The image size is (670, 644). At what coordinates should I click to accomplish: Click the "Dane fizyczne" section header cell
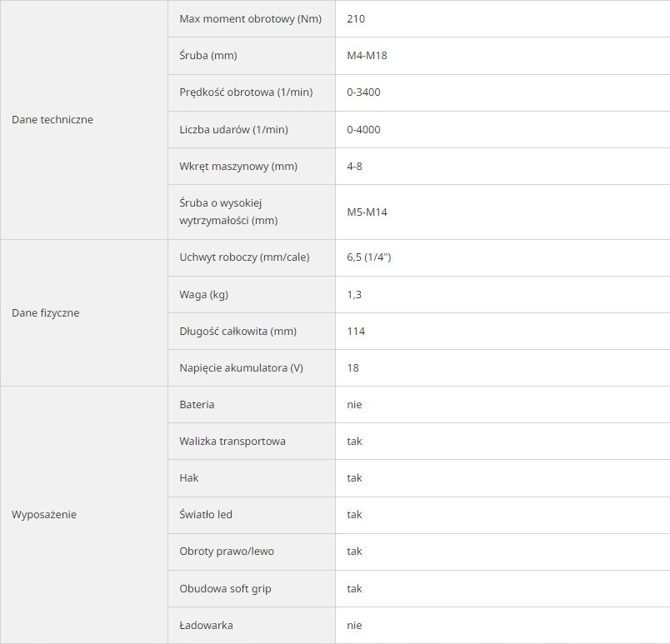click(x=46, y=313)
